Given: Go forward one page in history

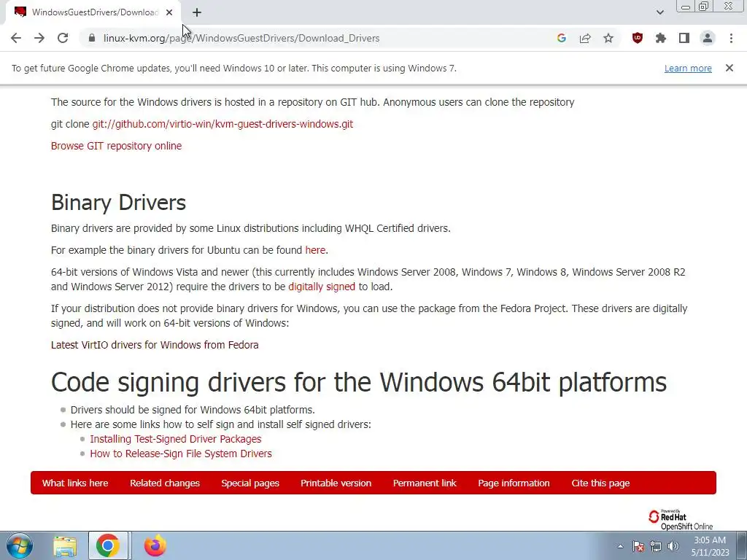Looking at the screenshot, I should (39, 38).
